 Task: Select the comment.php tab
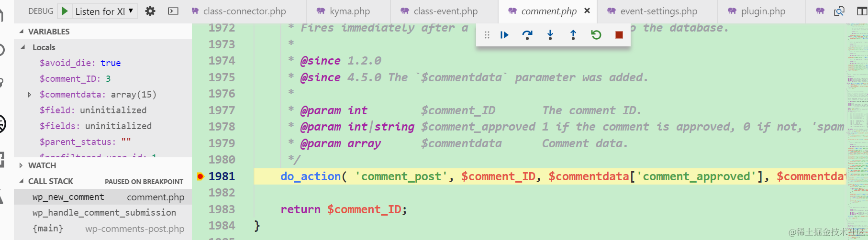click(x=548, y=11)
